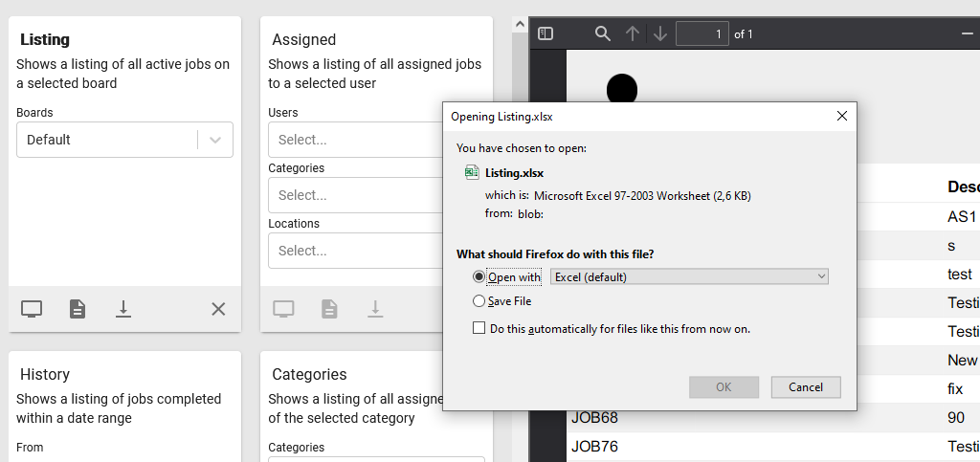Click the Listing.xlsx file name text
This screenshot has height=462, width=980.
pos(514,173)
